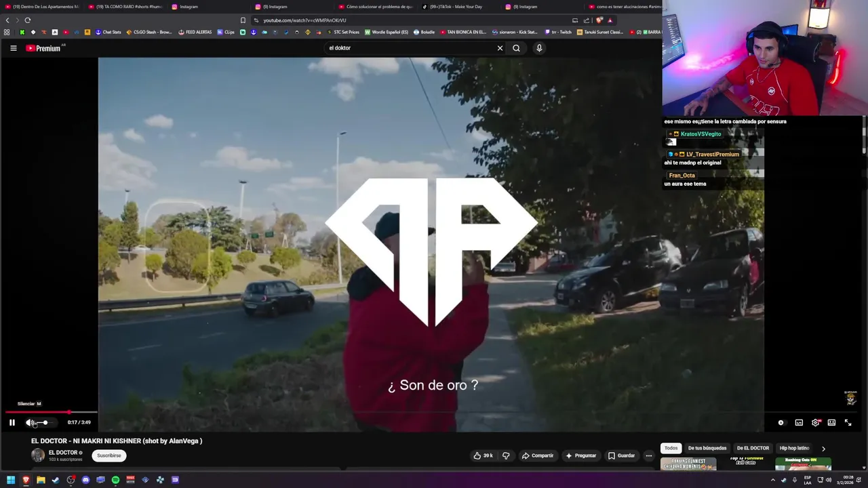Open the 'Tanuki Sunset Classi...' bookmark
Image resolution: width=868 pixels, height=488 pixels.
[600, 32]
